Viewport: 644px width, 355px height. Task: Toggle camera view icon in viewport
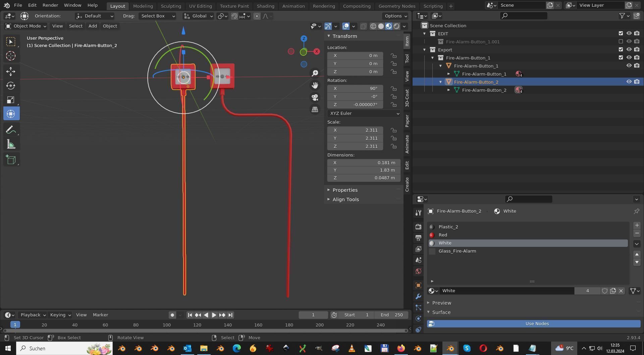pos(315,97)
